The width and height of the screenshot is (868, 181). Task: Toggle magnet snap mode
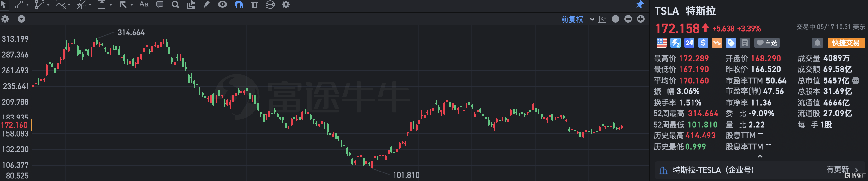click(x=239, y=4)
